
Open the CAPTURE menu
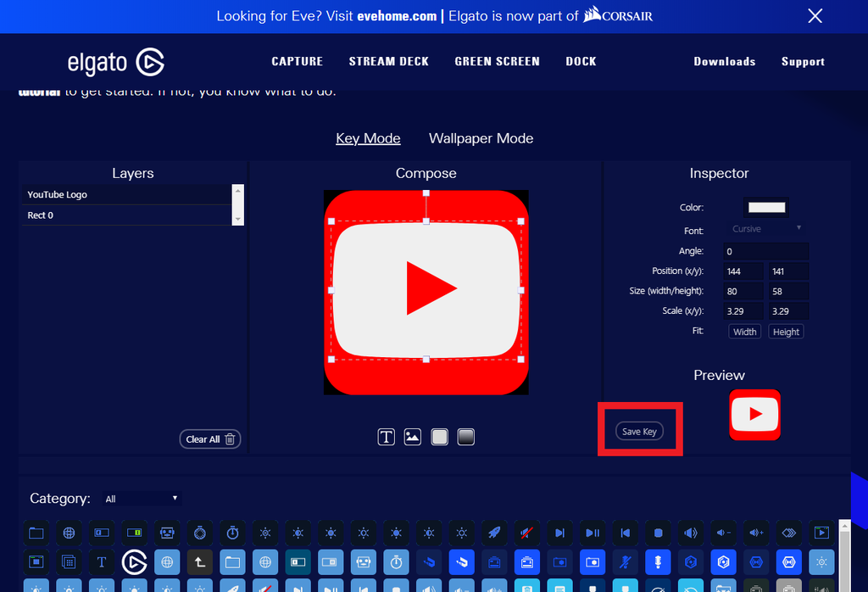tap(298, 61)
